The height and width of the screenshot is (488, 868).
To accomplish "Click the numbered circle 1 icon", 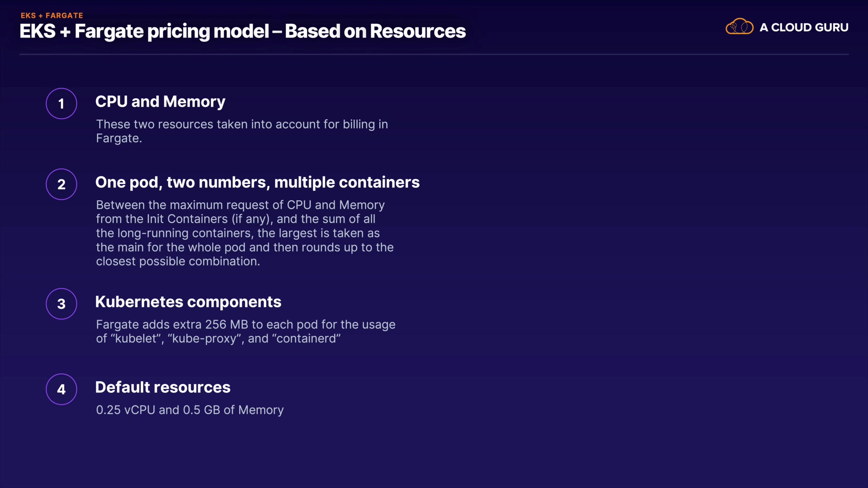I will [x=61, y=103].
